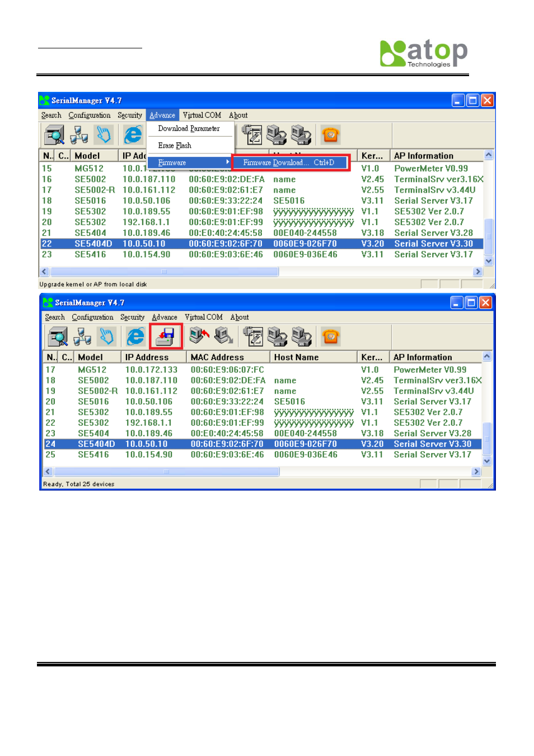Sort by AP Information column in lower window
Viewport: 534px width, 756px height.
tap(435, 357)
